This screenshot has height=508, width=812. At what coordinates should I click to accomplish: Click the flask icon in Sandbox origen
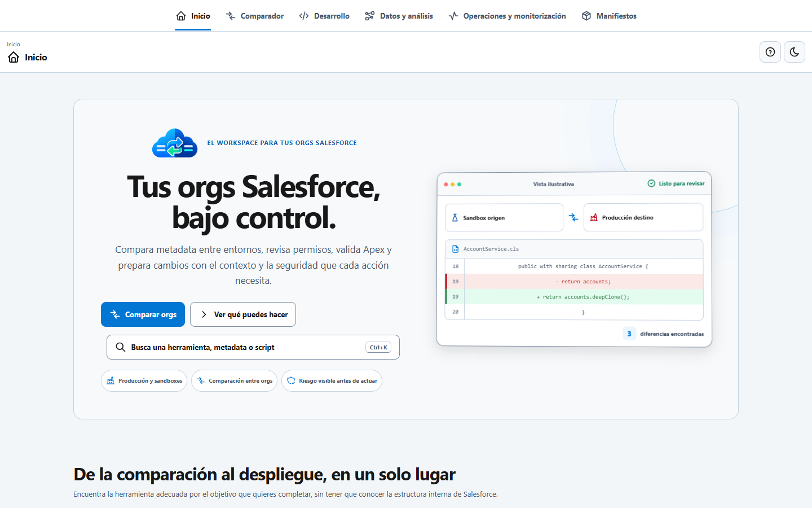[x=455, y=217]
